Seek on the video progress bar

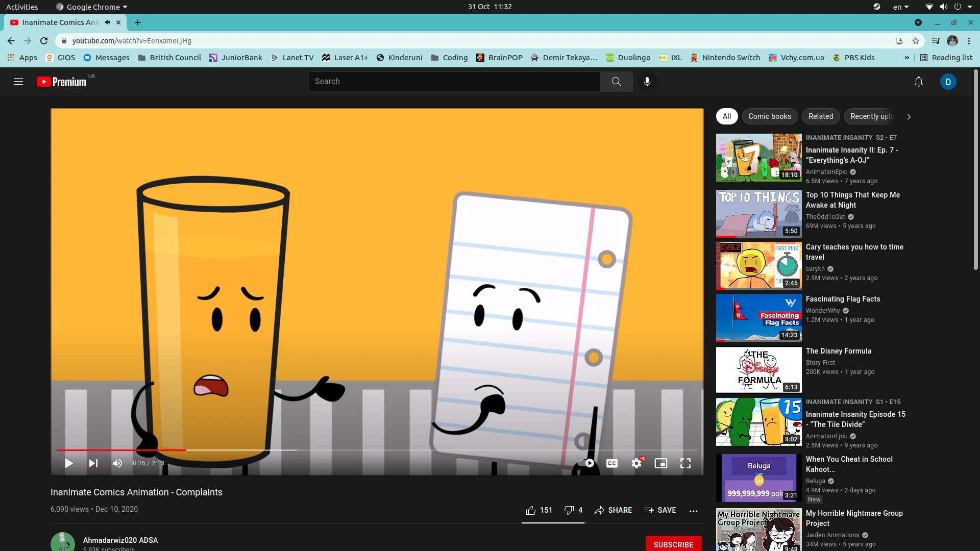[x=377, y=450]
